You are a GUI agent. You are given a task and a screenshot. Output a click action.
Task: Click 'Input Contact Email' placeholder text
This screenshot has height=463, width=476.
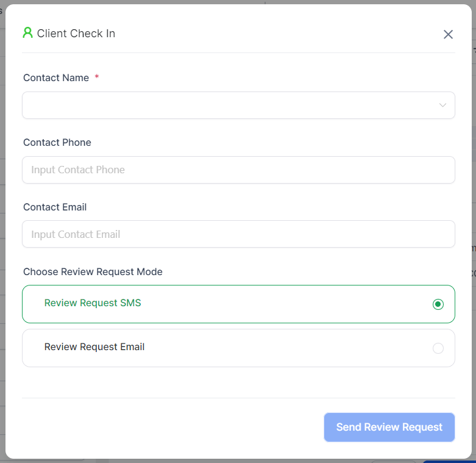click(76, 234)
